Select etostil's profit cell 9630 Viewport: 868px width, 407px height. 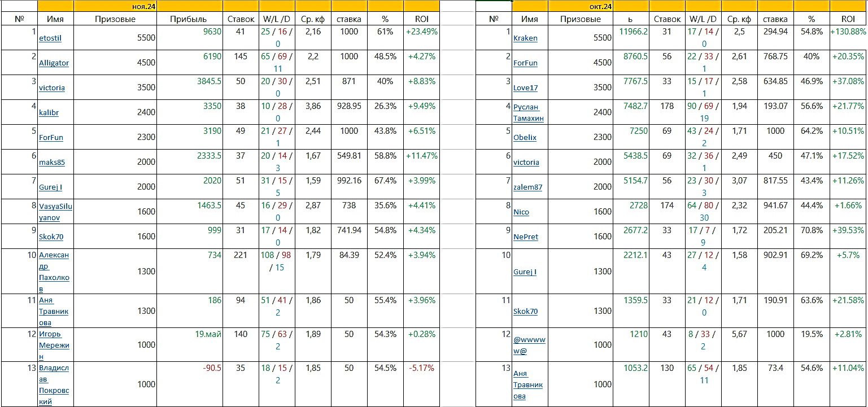[x=190, y=38]
